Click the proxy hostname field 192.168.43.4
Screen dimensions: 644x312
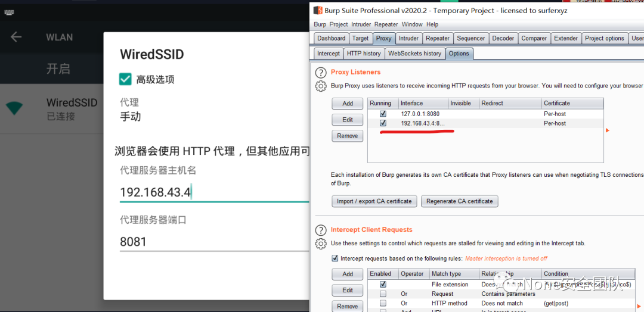(213, 192)
